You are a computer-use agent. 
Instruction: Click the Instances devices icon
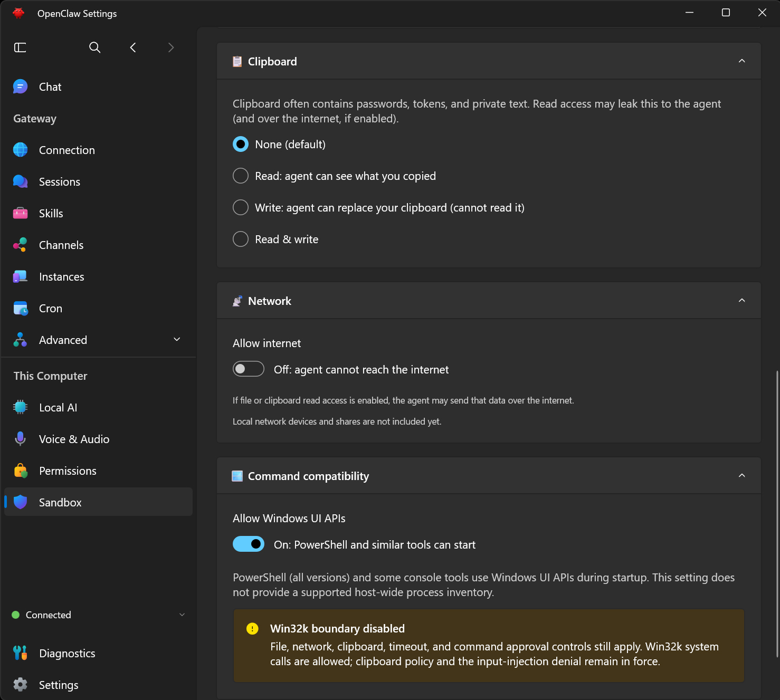21,276
